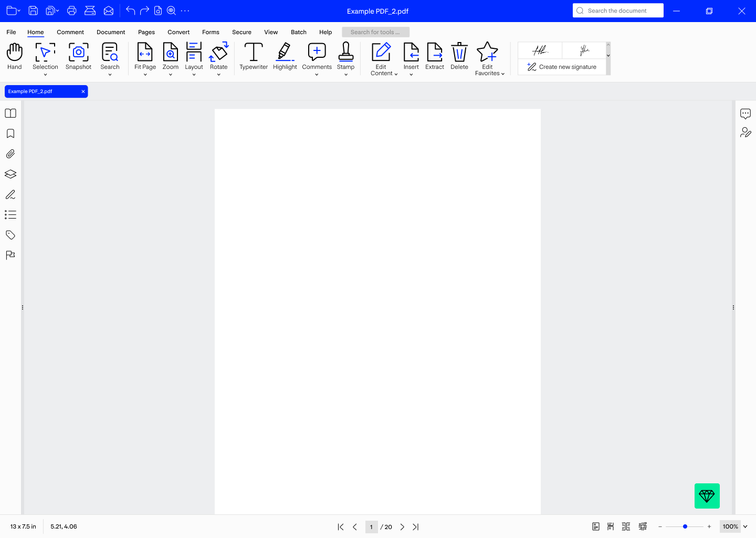The width and height of the screenshot is (756, 538).
Task: Expand the Fit Page dropdown
Action: (x=145, y=75)
